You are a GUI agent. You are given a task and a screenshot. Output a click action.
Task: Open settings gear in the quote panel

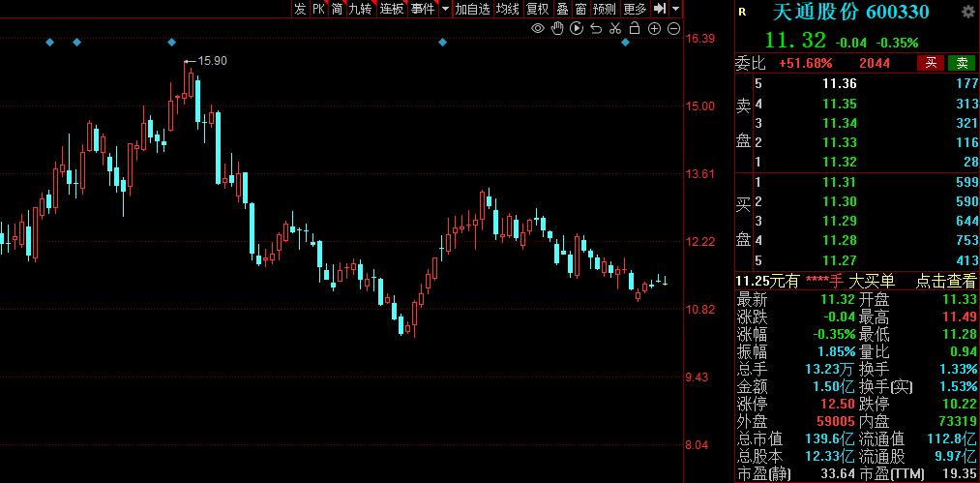(x=966, y=12)
